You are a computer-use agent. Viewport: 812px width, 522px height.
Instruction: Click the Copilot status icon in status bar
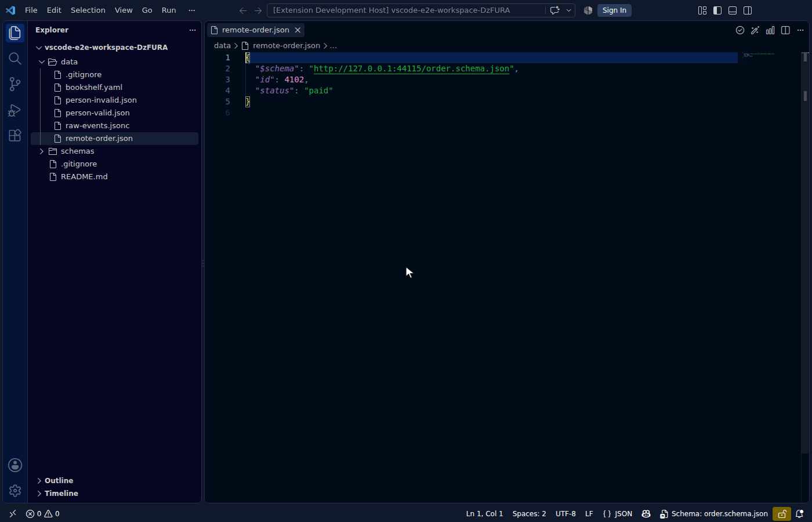pos(646,514)
